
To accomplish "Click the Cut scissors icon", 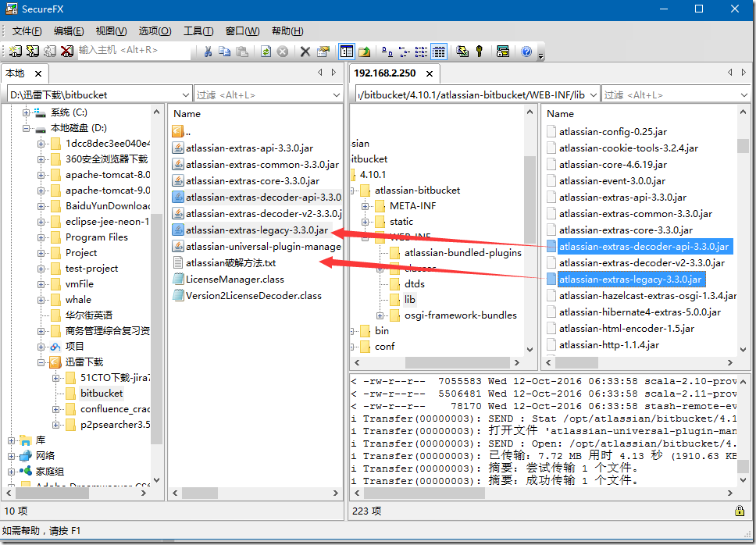I will [209, 52].
